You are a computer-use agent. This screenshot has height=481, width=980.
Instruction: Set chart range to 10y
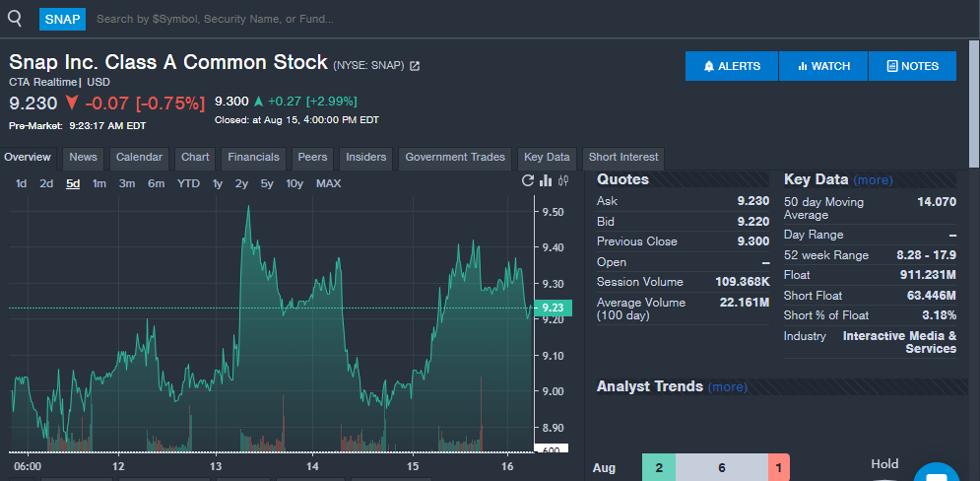tap(294, 184)
